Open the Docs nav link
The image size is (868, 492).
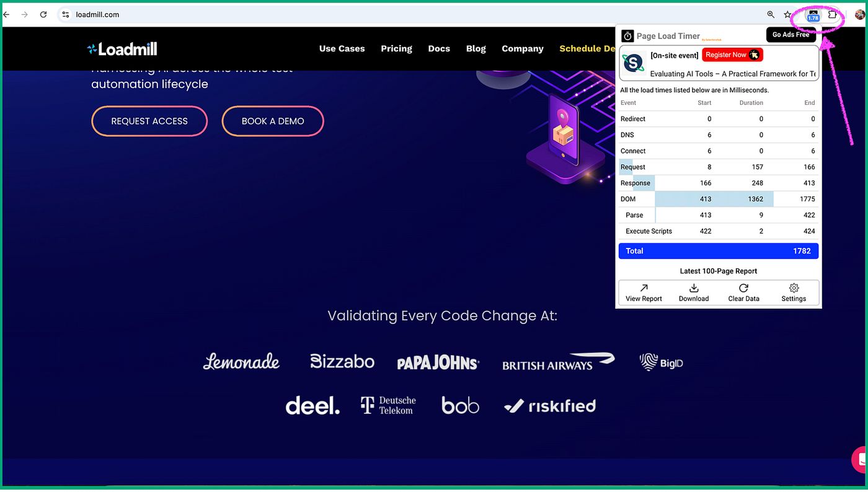click(439, 48)
